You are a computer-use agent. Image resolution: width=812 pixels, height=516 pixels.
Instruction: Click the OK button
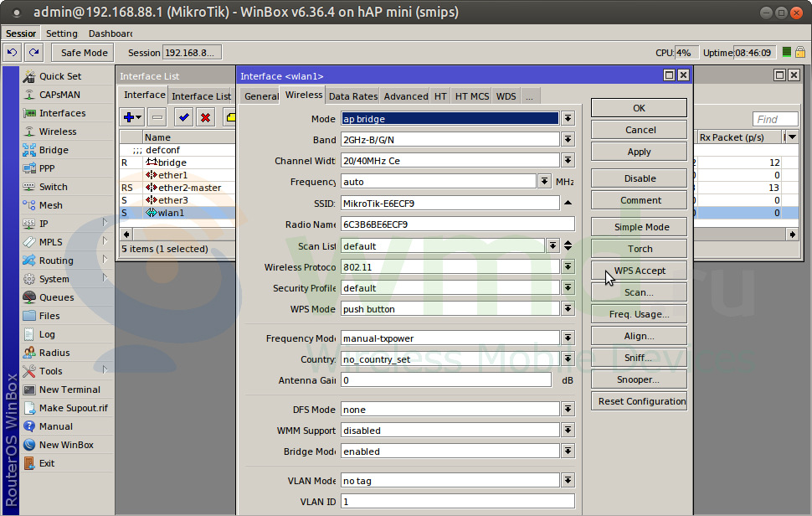point(639,108)
